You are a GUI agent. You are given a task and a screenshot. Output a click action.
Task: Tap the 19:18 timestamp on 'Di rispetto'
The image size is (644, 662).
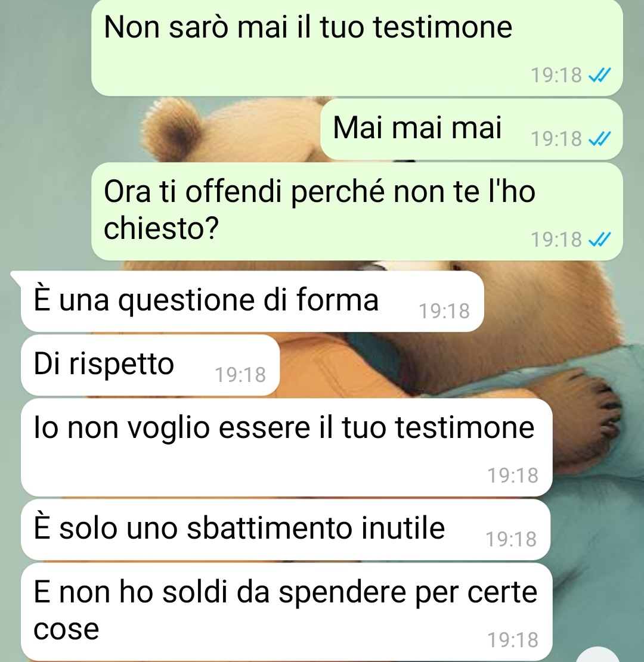point(240,374)
